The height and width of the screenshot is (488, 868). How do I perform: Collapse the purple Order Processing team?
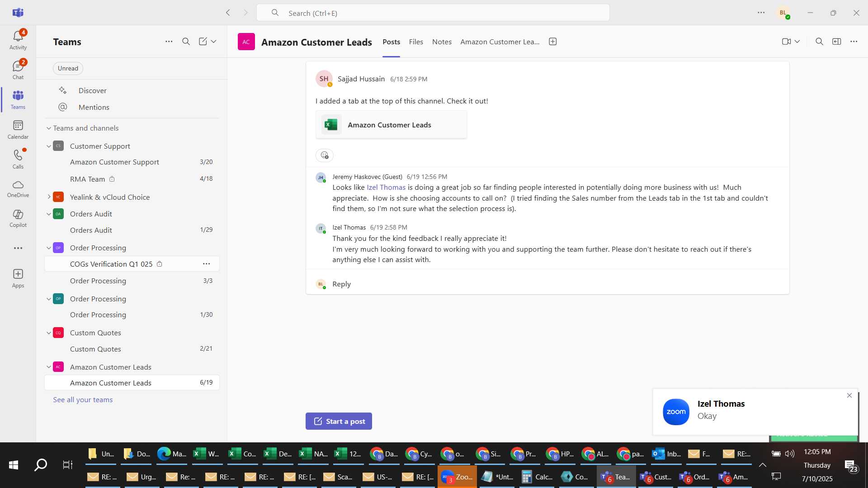point(49,248)
